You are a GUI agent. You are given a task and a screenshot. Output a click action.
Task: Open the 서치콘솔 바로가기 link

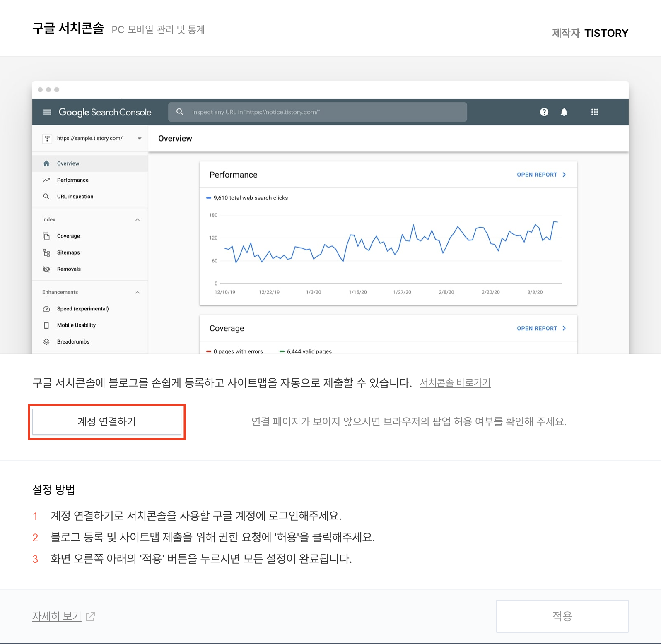455,383
